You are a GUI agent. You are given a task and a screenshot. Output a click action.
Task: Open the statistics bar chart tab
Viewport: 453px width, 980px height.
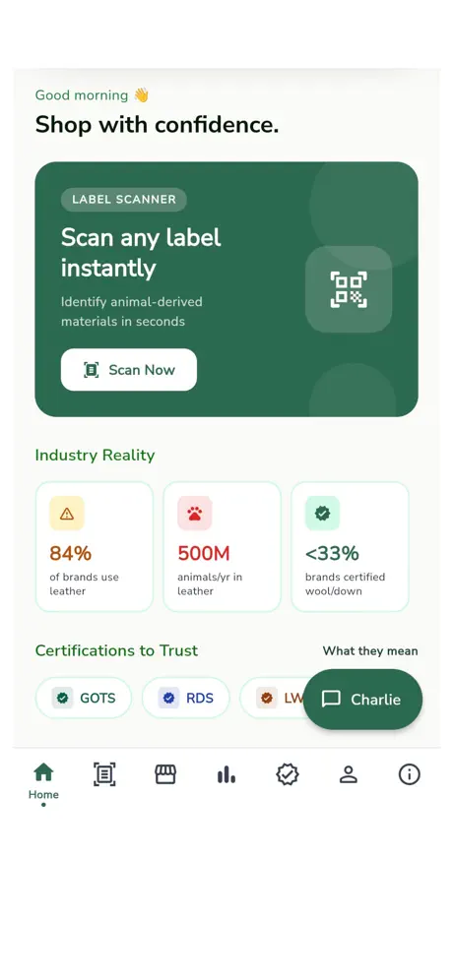point(226,775)
